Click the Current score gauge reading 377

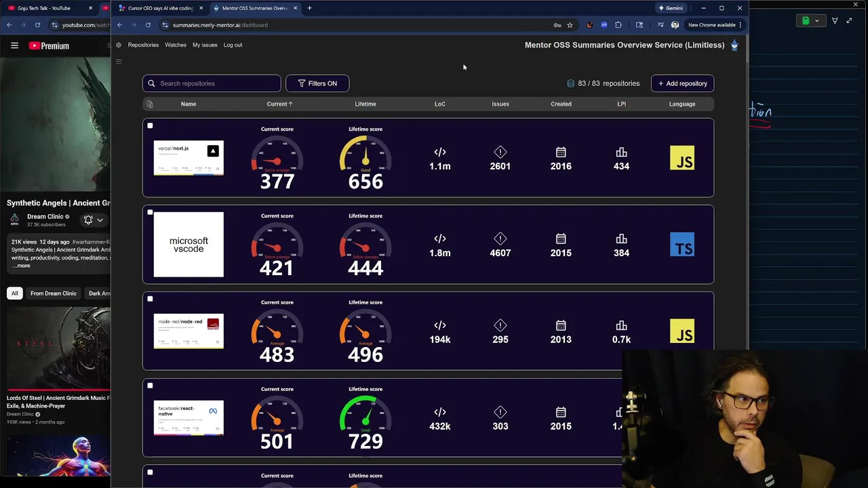[x=277, y=163]
